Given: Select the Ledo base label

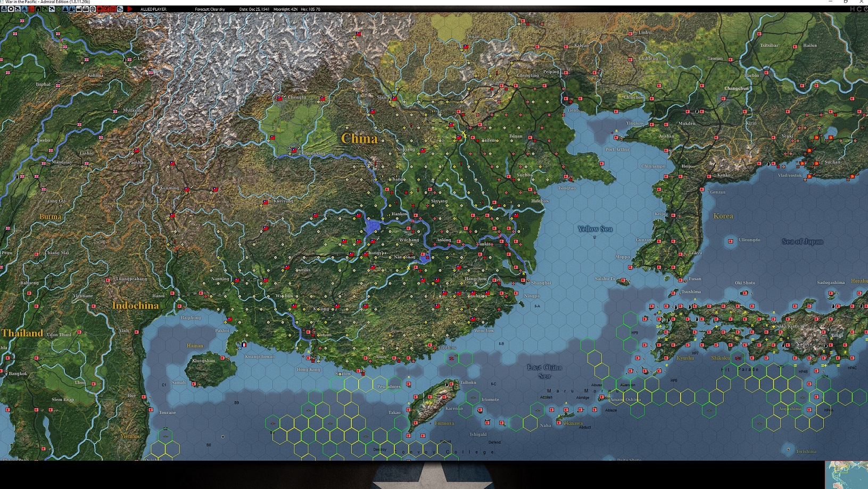Looking at the screenshot, I should [x=143, y=58].
